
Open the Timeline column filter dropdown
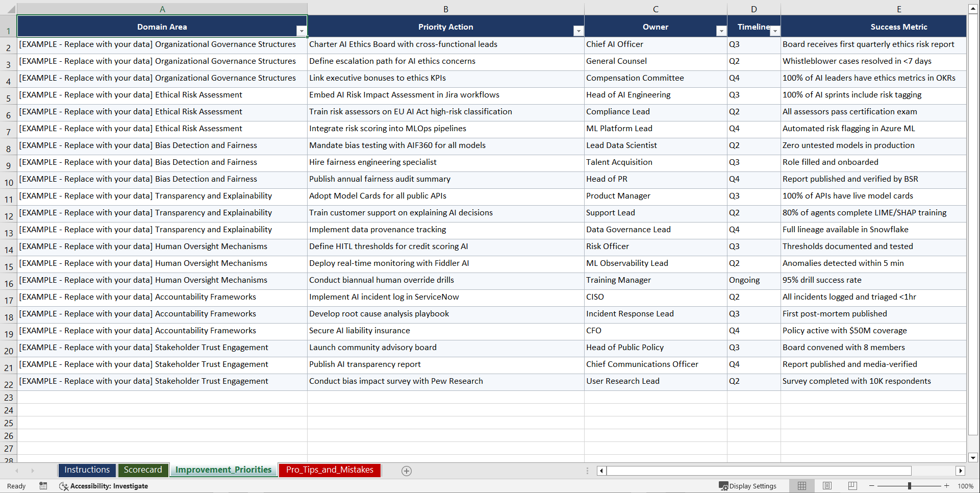(x=775, y=31)
